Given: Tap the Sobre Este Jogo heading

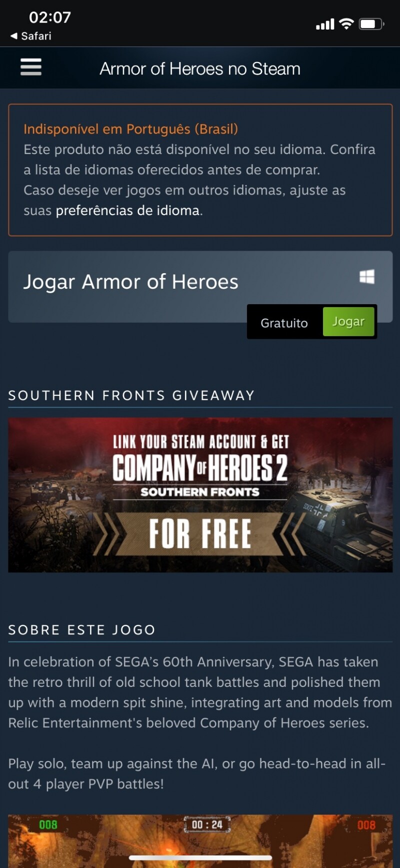Looking at the screenshot, I should [82, 629].
